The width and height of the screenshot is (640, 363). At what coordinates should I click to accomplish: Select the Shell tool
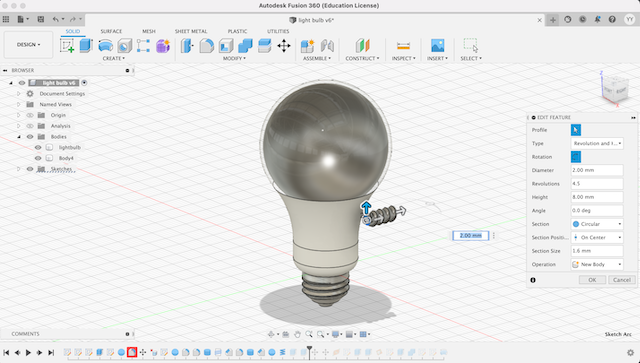226,45
